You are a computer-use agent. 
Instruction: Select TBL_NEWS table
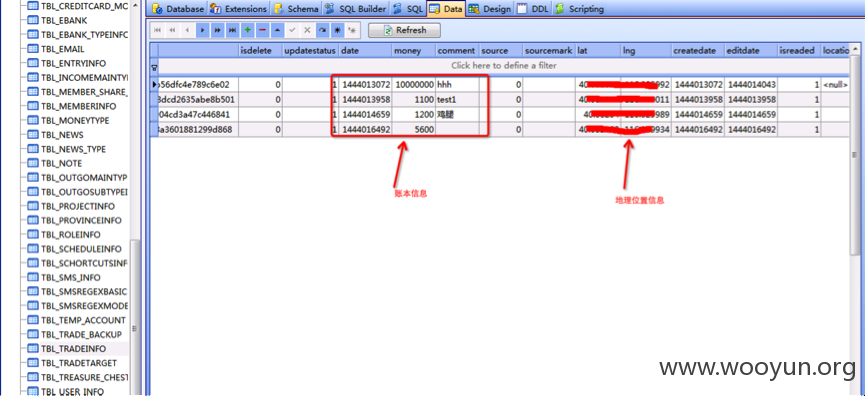[x=62, y=135]
